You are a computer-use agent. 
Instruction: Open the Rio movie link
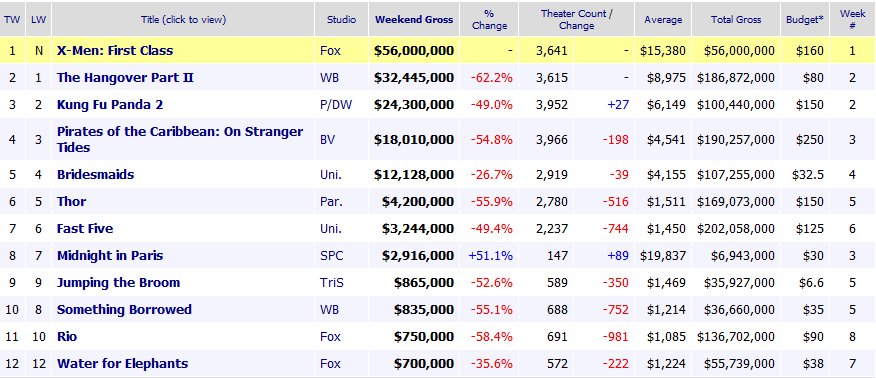click(67, 337)
